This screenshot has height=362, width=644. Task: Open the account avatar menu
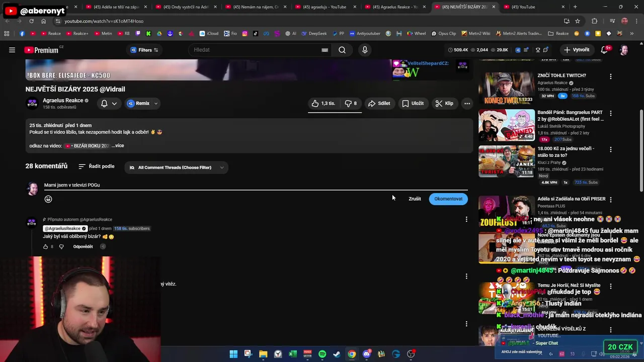(624, 50)
